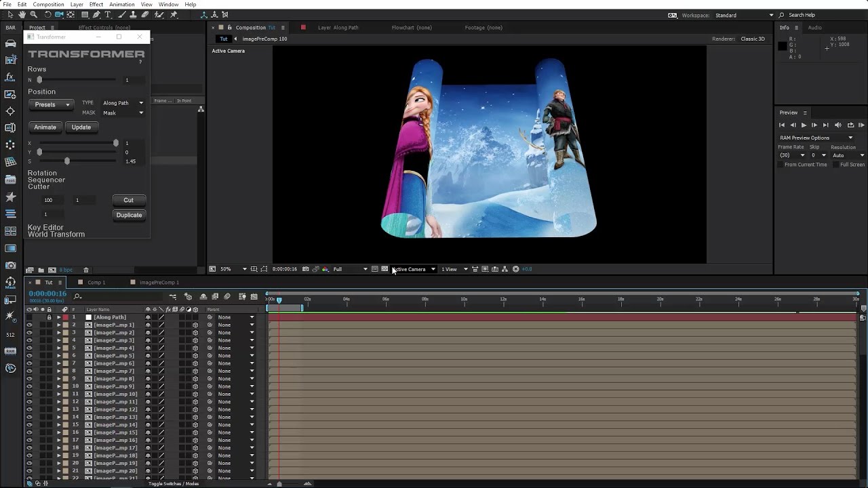Expand layer 1 Along Path properties
This screenshot has width=868, height=488.
[x=58, y=317]
